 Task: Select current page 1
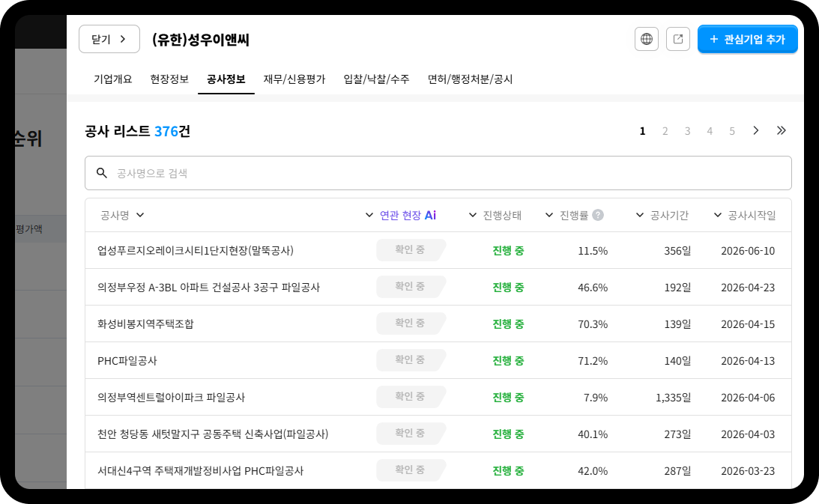642,131
